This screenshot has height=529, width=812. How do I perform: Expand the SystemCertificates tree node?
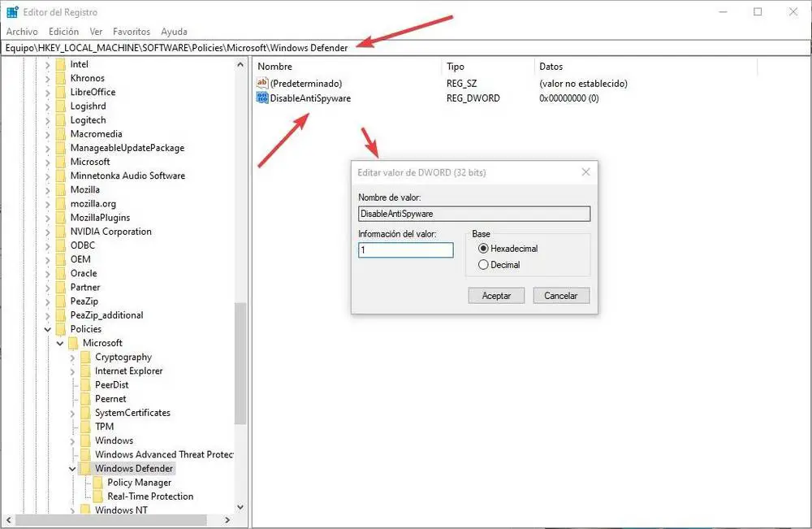(x=72, y=414)
